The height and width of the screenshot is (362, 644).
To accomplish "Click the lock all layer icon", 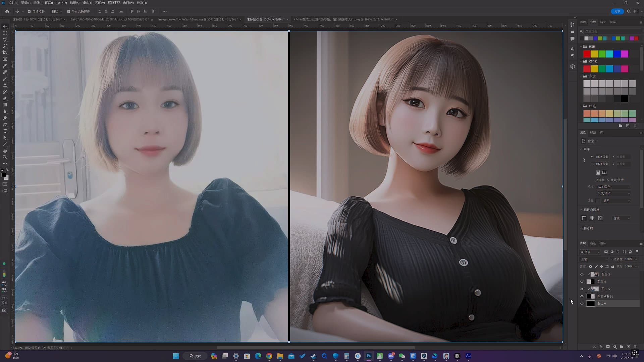I will pyautogui.click(x=612, y=266).
